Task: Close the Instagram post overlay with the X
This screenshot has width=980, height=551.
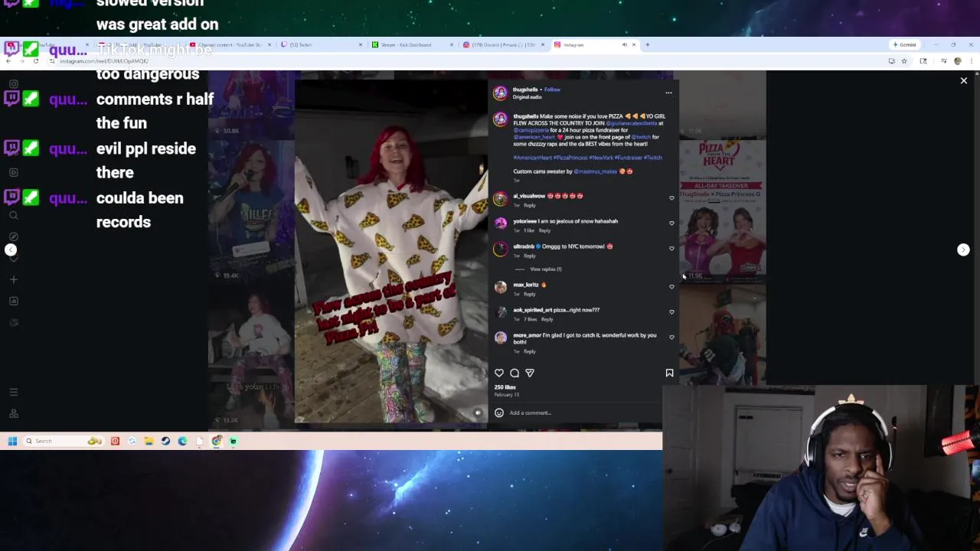Action: [963, 80]
